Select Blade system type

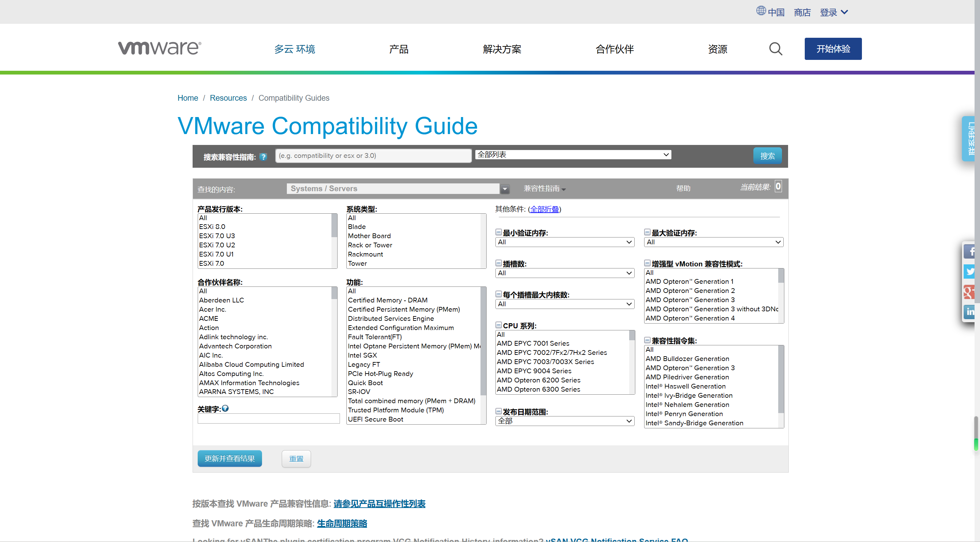[413, 227]
